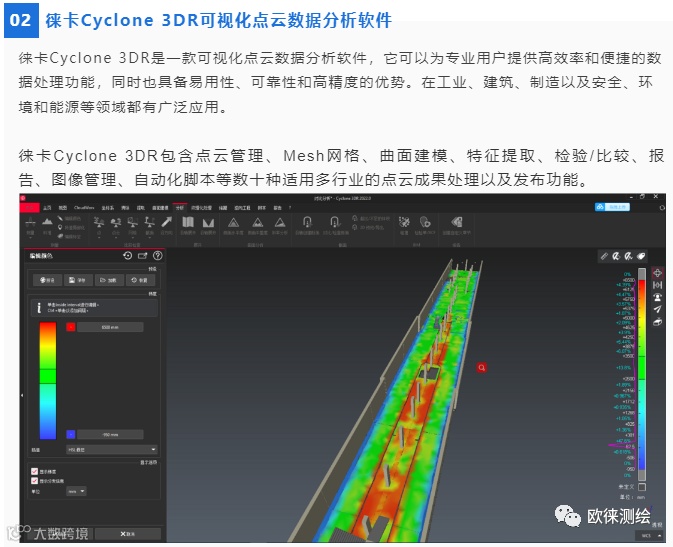Click the reset history icon in edit color panel header

[x=127, y=256]
